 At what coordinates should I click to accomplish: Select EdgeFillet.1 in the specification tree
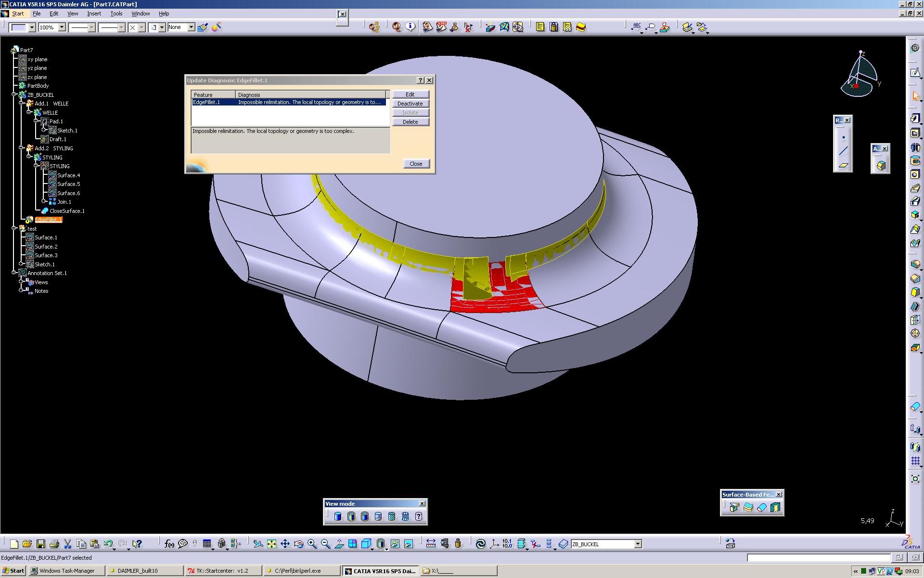(x=48, y=220)
